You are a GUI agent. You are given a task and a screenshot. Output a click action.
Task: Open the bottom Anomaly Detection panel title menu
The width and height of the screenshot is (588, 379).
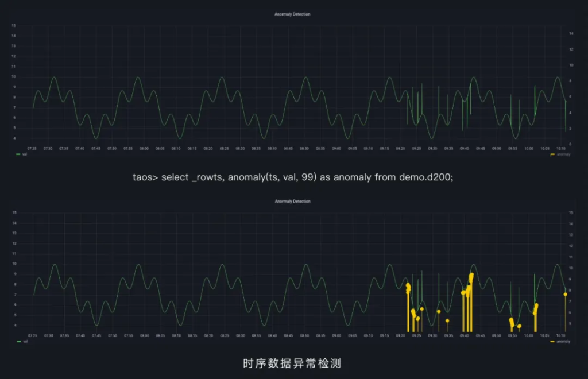coord(292,202)
